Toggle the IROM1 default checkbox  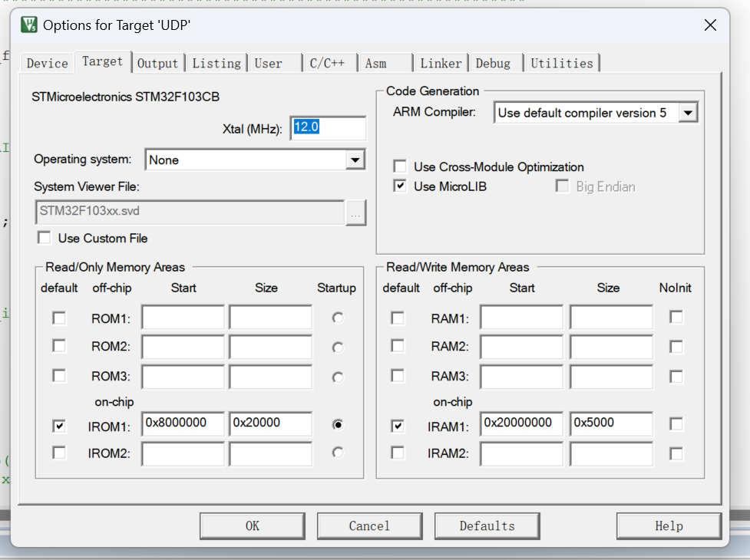59,426
